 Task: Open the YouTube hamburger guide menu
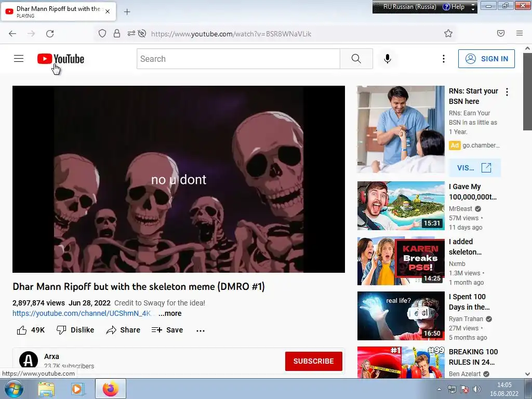pos(19,59)
